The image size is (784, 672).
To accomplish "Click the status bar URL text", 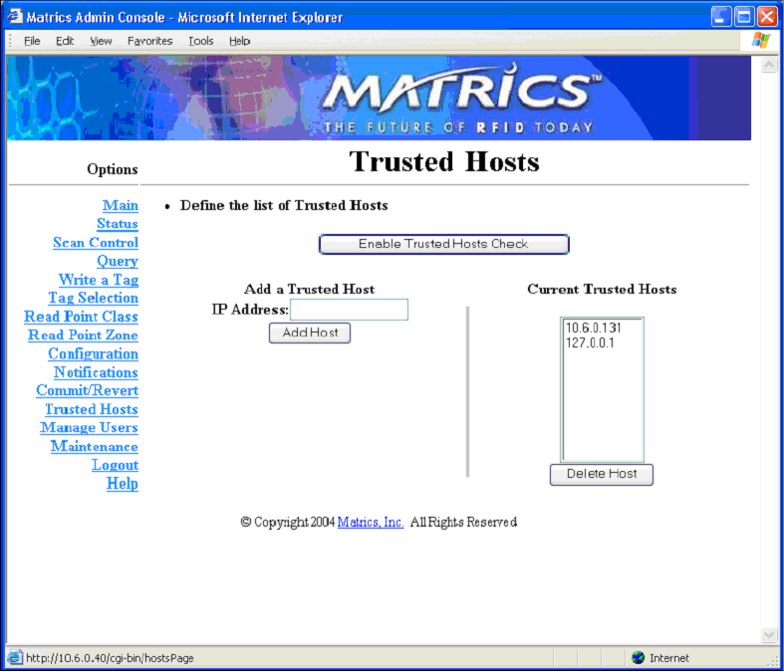I will [110, 658].
